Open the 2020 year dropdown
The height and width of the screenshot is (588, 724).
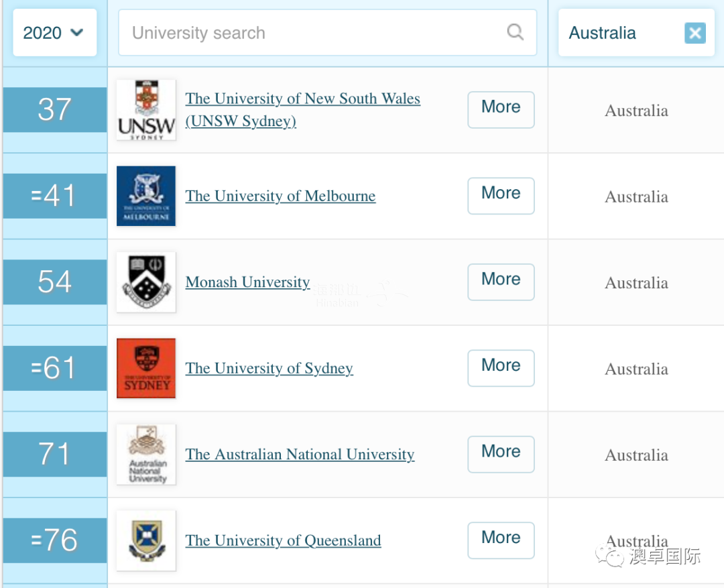[54, 33]
